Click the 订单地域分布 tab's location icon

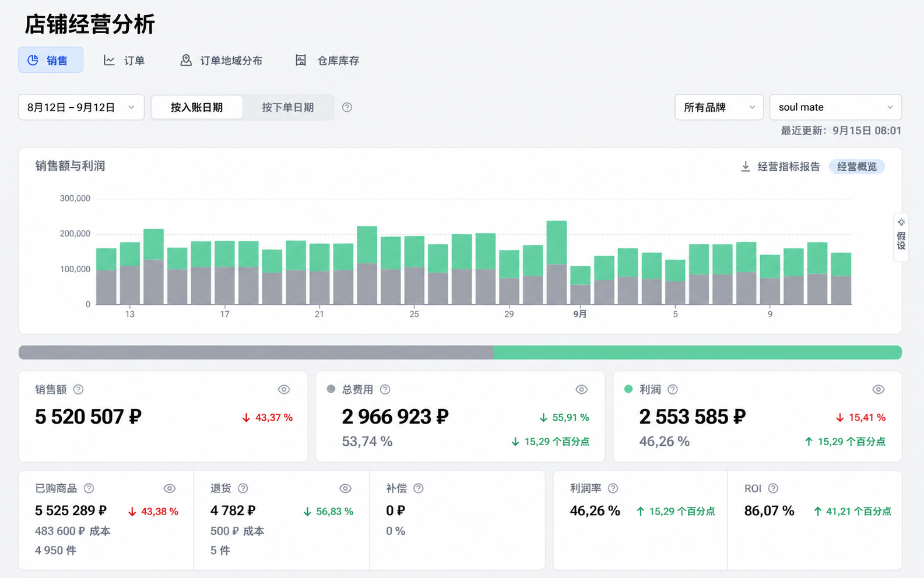click(185, 60)
